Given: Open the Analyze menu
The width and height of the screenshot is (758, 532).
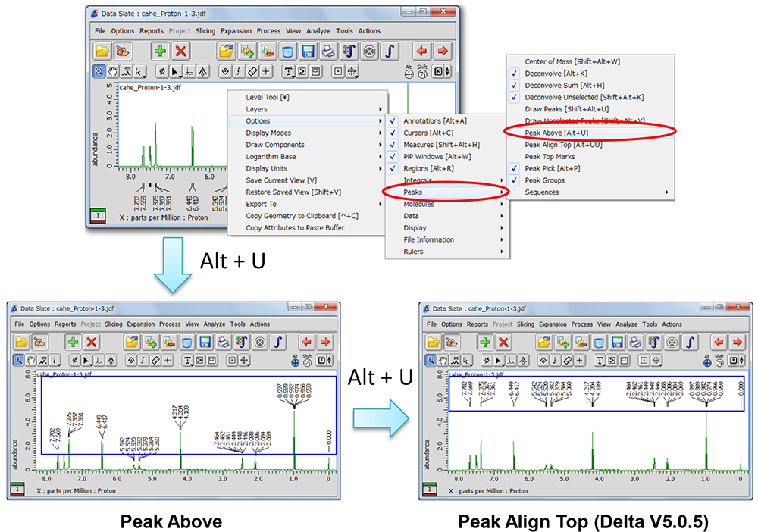Looking at the screenshot, I should click(x=318, y=31).
